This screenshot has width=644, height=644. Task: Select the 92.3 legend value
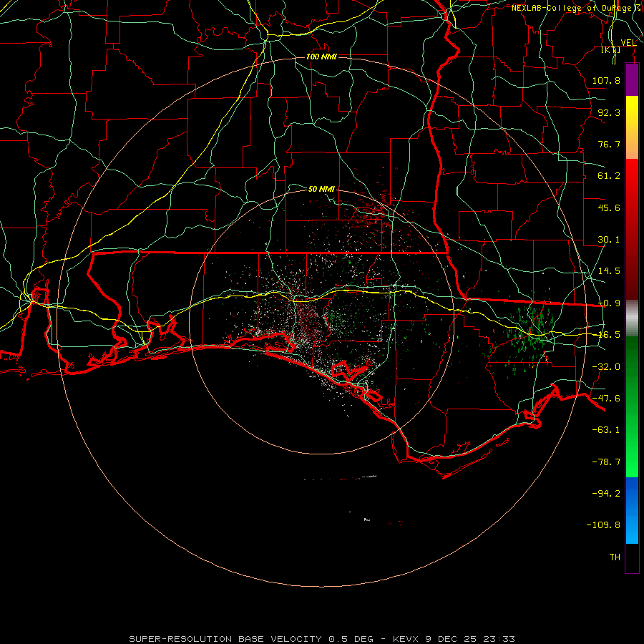[x=609, y=112]
